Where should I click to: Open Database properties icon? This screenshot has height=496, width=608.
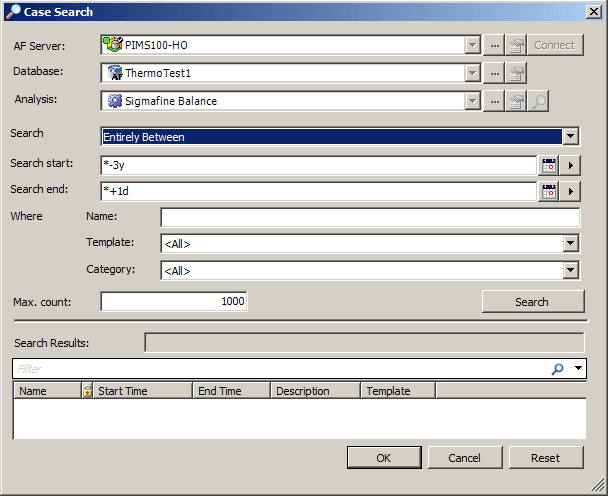click(516, 73)
